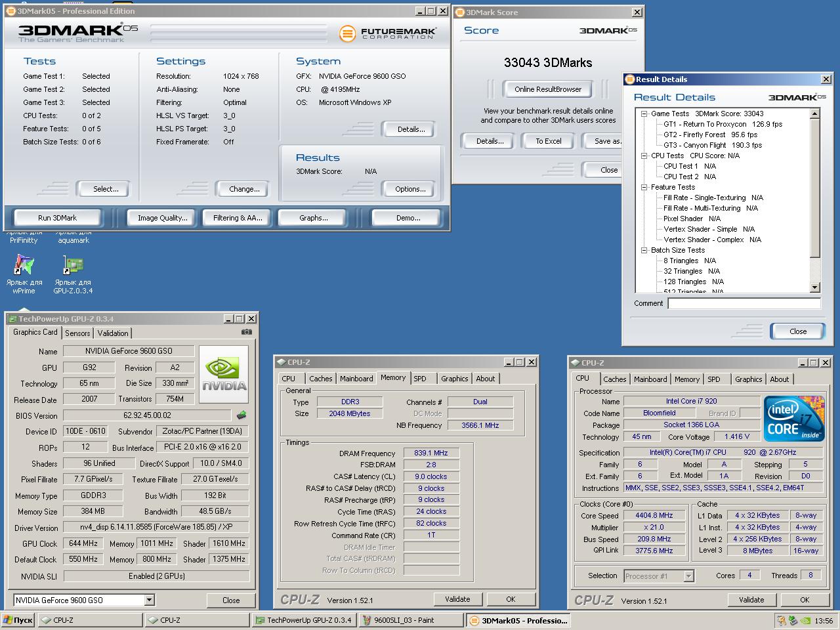Open the GPU selection dropdown in GPU-Z

click(x=149, y=600)
